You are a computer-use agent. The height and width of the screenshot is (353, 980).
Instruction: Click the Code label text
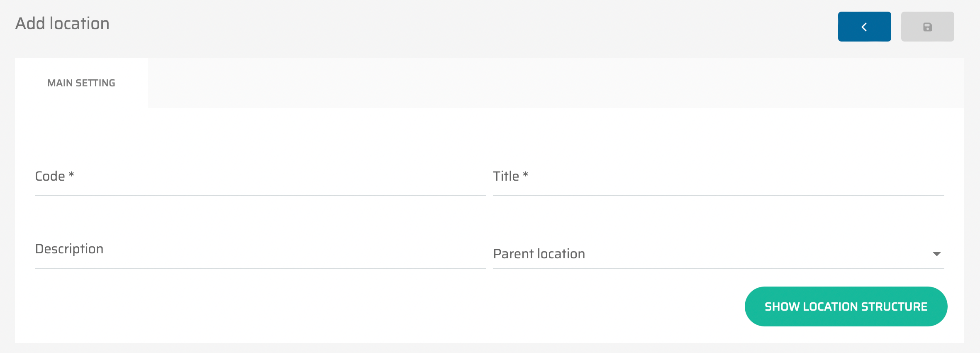[x=50, y=176]
